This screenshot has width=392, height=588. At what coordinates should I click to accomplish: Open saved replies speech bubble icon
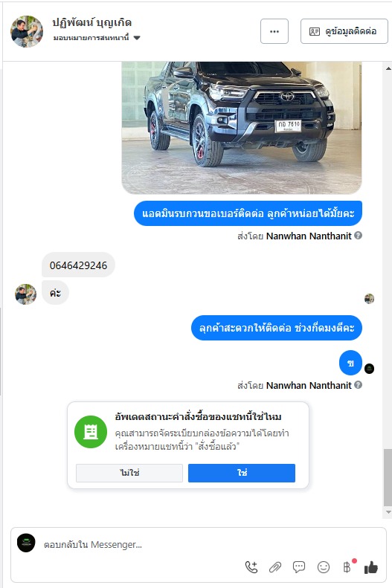[299, 567]
